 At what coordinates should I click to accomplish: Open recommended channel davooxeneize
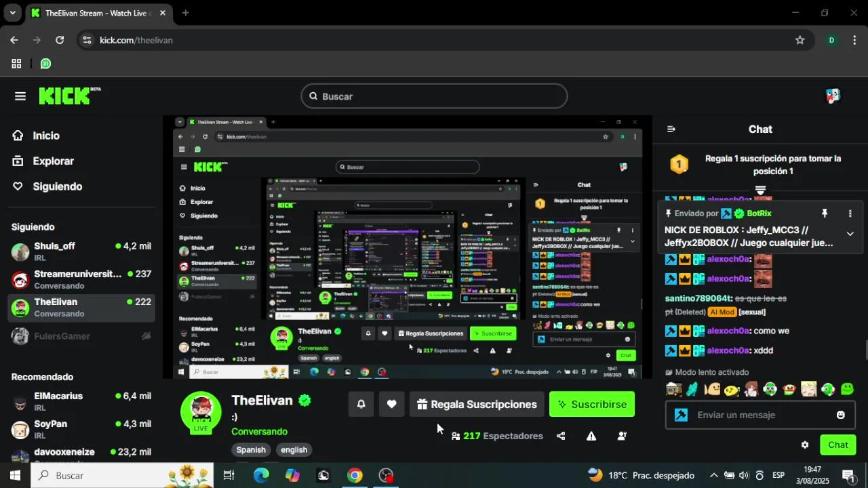click(81, 454)
